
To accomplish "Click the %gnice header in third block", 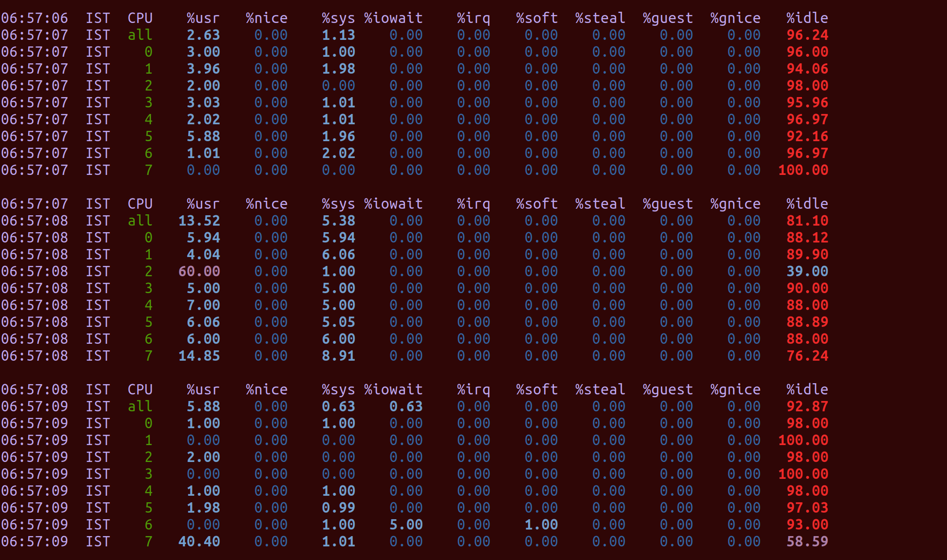I will (x=735, y=390).
